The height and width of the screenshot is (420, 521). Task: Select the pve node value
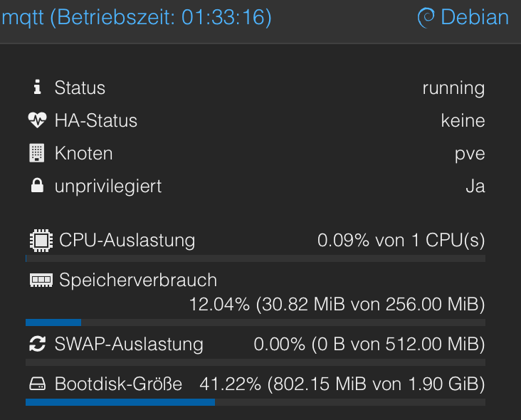pyautogui.click(x=470, y=154)
